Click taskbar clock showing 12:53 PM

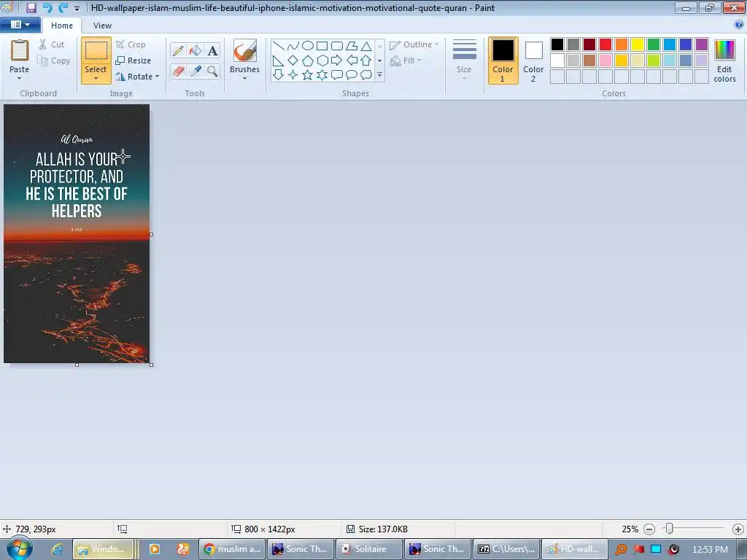[x=710, y=549]
